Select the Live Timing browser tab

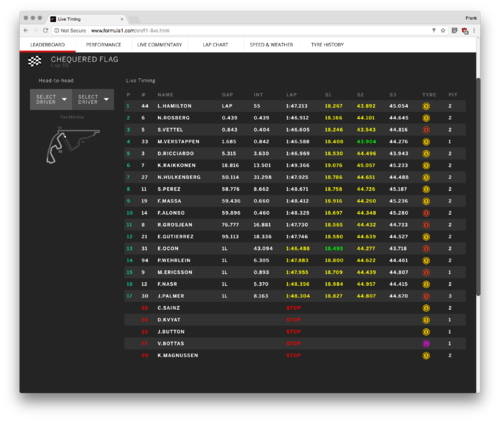coord(87,19)
